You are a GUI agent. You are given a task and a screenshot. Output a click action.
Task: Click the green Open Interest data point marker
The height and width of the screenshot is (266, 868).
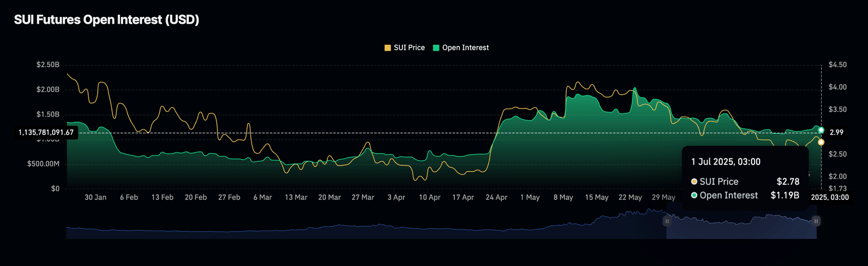click(821, 130)
